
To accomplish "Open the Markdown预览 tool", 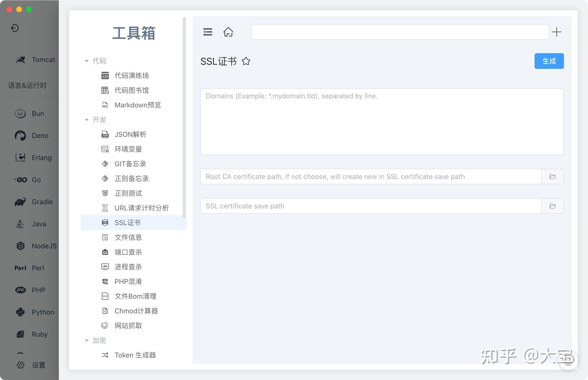I will pos(138,105).
